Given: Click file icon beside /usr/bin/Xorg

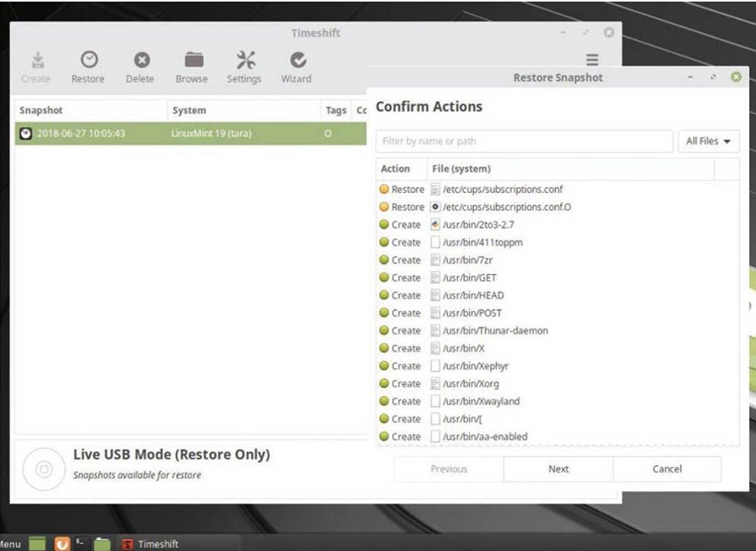Looking at the screenshot, I should [435, 383].
